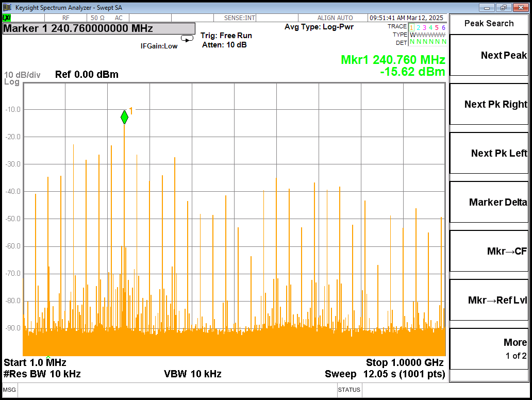The image size is (532, 400).
Task: Select trace 1 in the TRACE indicator
Action: [x=411, y=27]
